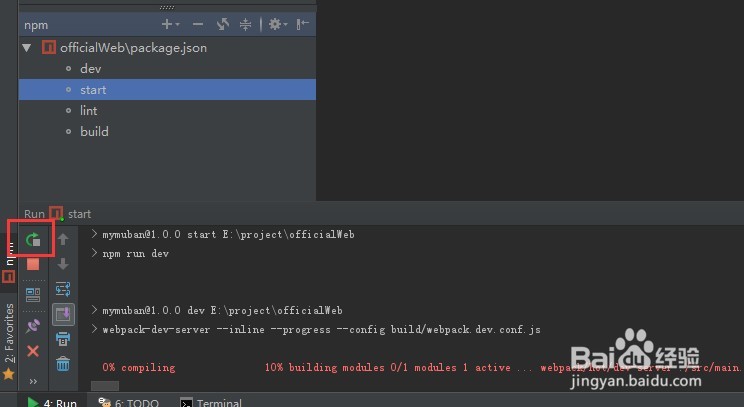Rerun 'start' with the green rerun icon
The width and height of the screenshot is (744, 407).
click(33, 240)
